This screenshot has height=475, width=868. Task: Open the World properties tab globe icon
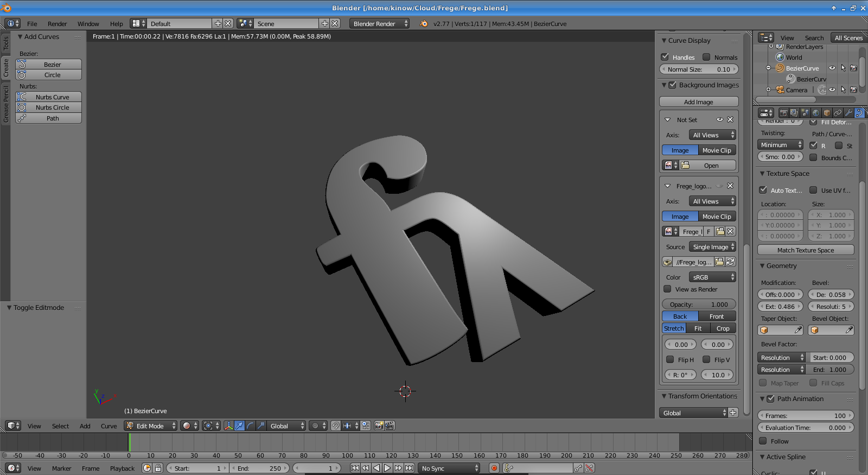(816, 113)
